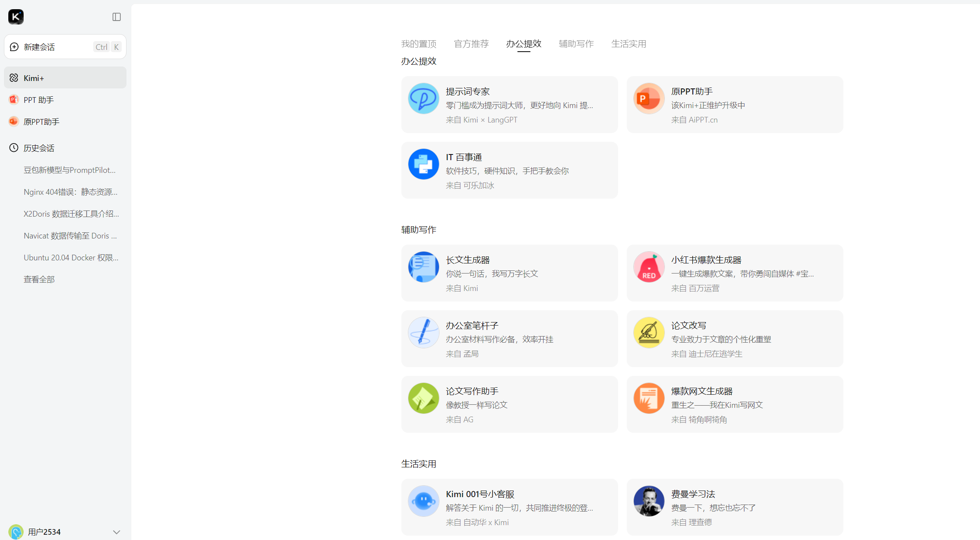
Task: Open the 历史会话 section
Action: click(x=65, y=148)
